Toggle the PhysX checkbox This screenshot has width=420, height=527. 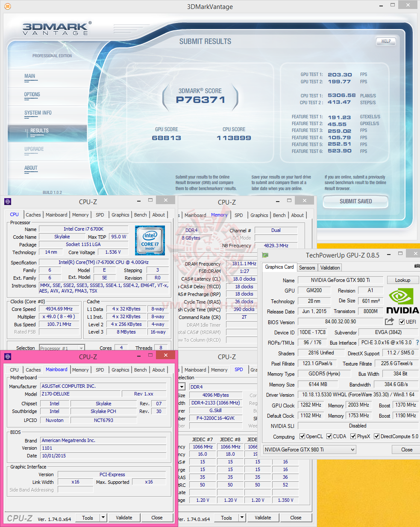point(353,436)
